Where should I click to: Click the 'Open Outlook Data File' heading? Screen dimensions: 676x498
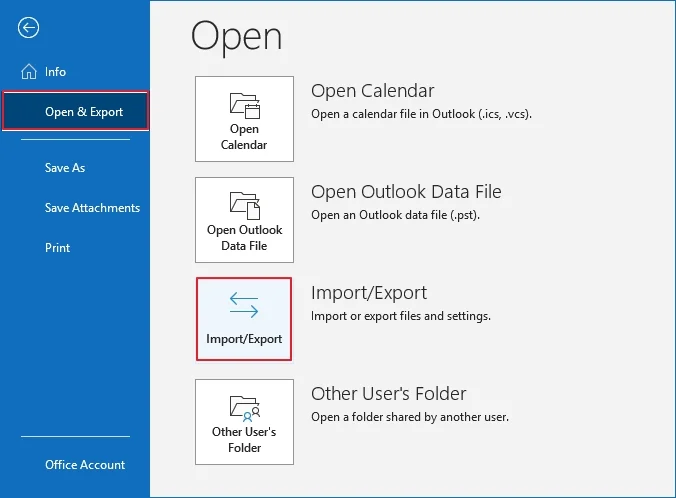(406, 191)
